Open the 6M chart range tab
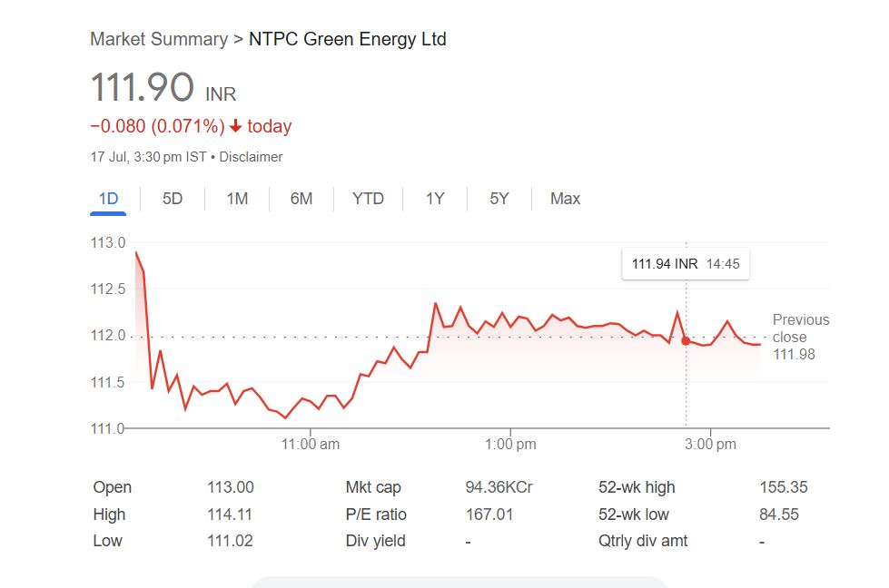889x588 pixels. click(x=301, y=199)
